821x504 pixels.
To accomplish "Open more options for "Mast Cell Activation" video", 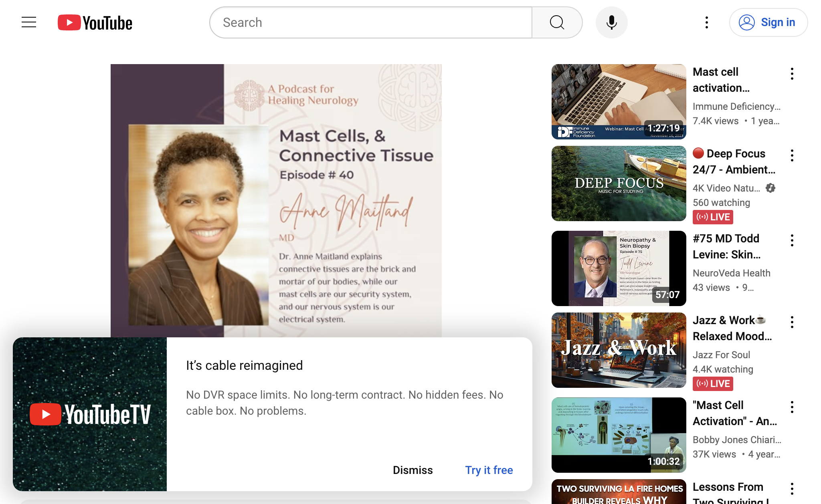I will point(792,407).
